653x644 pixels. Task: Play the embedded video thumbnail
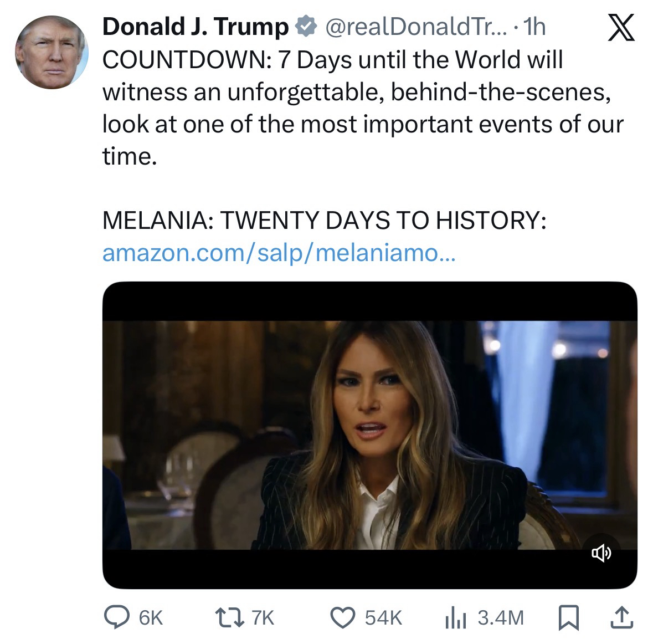(369, 435)
